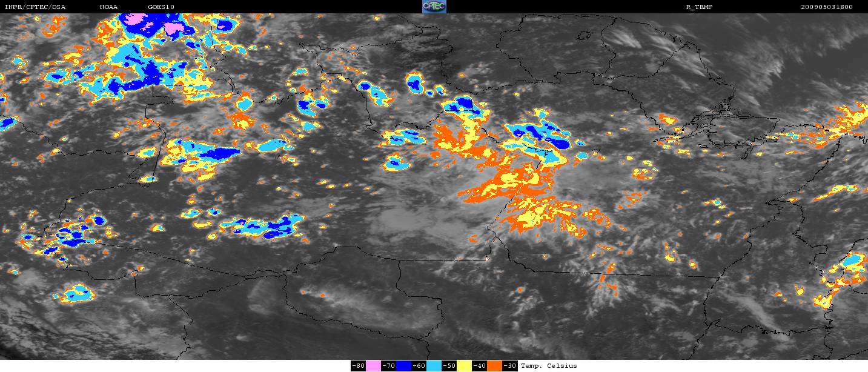Click the Temp. Celsius legend label
This screenshot has width=868, height=372.
coord(549,366)
